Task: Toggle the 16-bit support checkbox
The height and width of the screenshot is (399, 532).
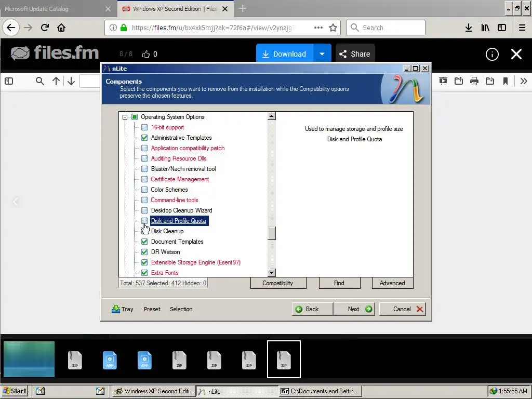Action: [144, 127]
